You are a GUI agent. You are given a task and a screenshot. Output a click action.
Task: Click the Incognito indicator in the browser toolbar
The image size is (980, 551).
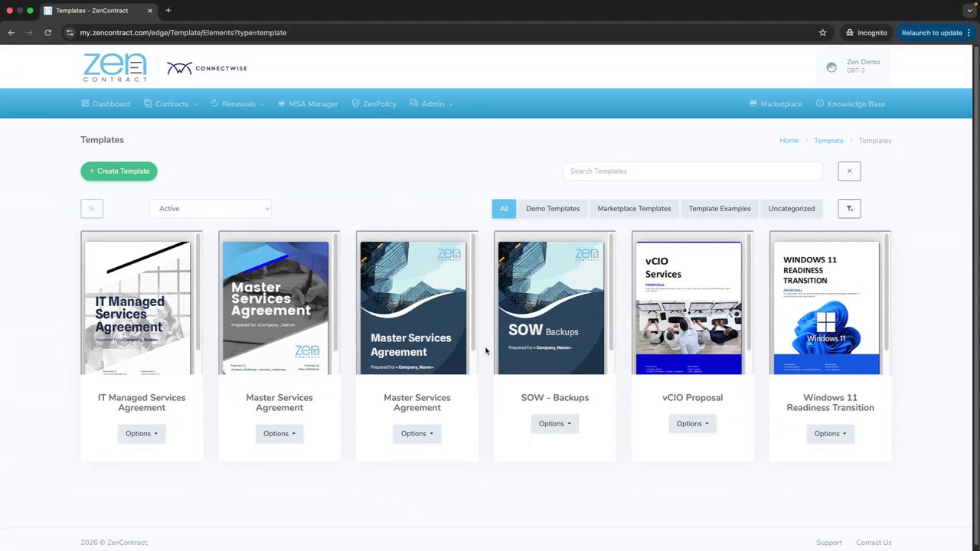867,33
